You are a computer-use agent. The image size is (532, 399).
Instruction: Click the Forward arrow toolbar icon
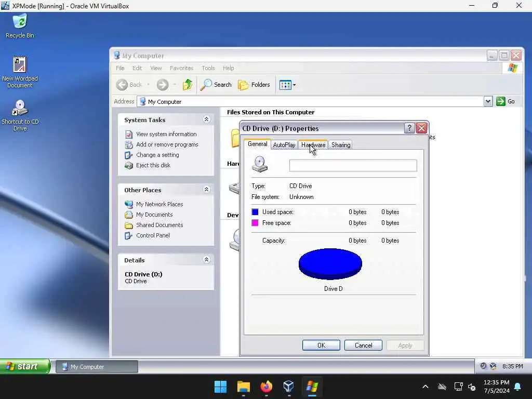click(x=163, y=85)
